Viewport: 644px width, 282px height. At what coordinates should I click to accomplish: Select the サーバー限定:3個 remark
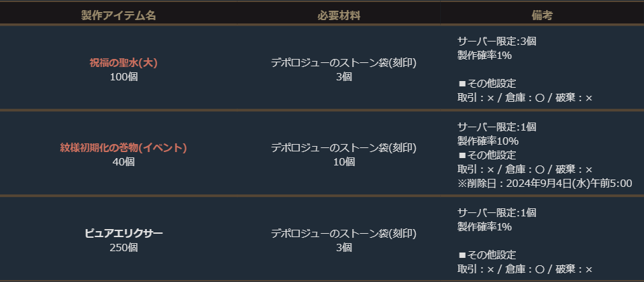pyautogui.click(x=496, y=41)
